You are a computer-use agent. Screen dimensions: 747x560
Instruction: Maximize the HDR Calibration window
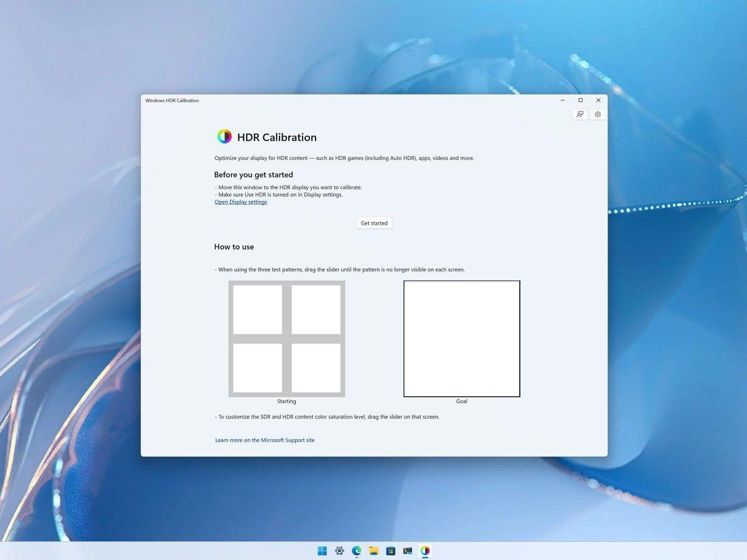pos(580,100)
